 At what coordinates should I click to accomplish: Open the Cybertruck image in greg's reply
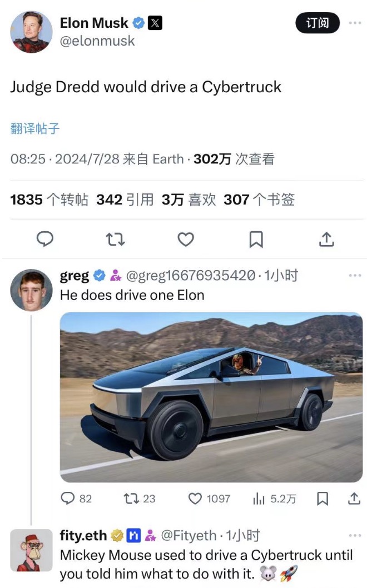pyautogui.click(x=211, y=397)
